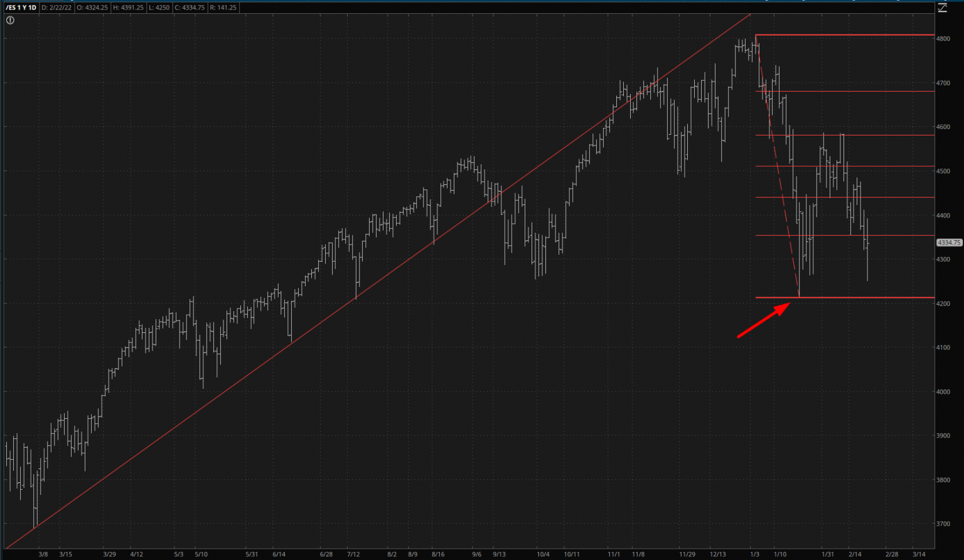Click the 11/29 date axis label

coord(687,554)
